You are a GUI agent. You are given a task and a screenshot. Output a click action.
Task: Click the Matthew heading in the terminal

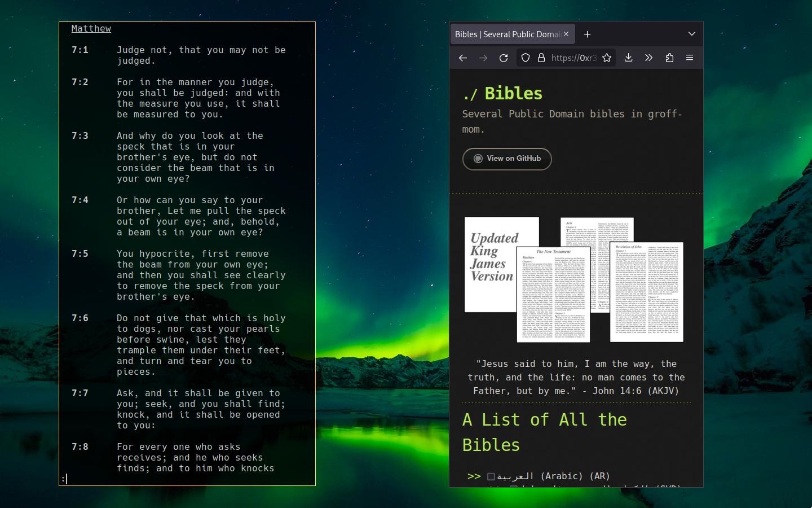click(91, 28)
